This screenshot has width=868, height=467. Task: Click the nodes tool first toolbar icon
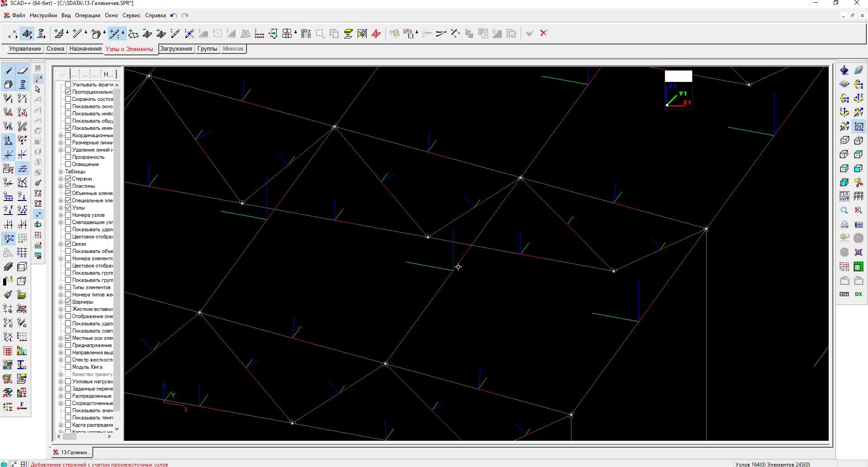(13, 33)
